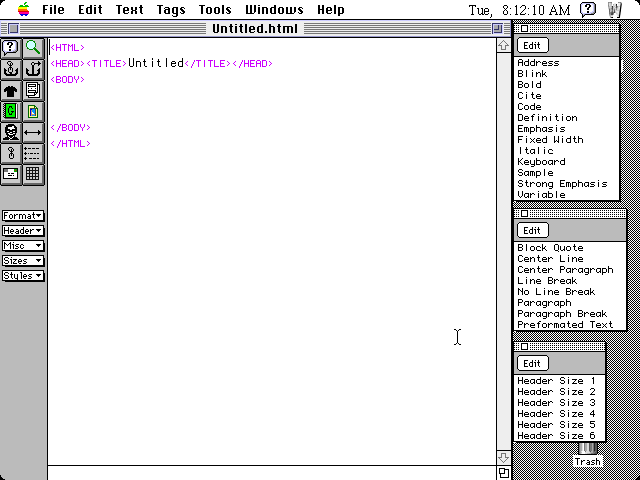Select the horizontal double-arrow tool
This screenshot has height=480, width=640.
click(x=33, y=132)
